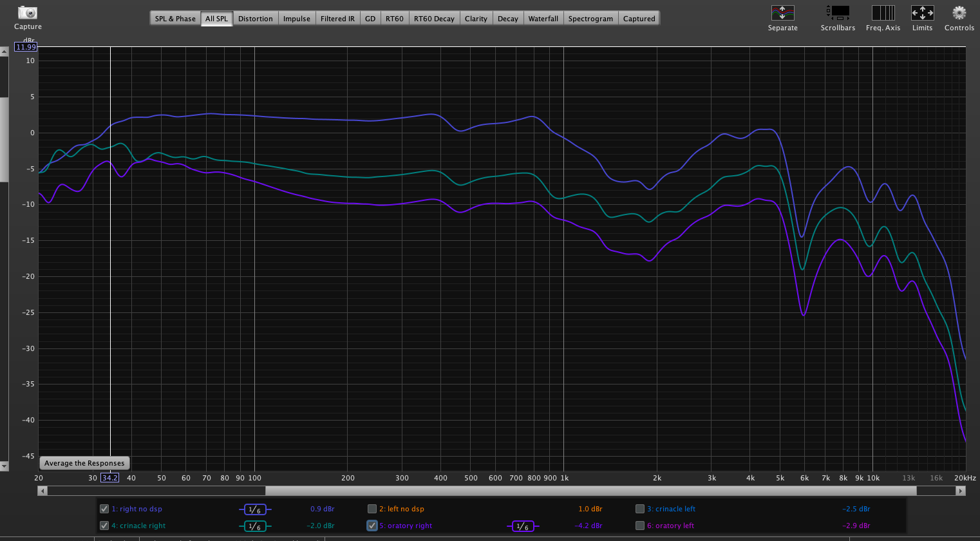
Task: Click the 34.2 frequency cursor value field
Action: point(110,478)
